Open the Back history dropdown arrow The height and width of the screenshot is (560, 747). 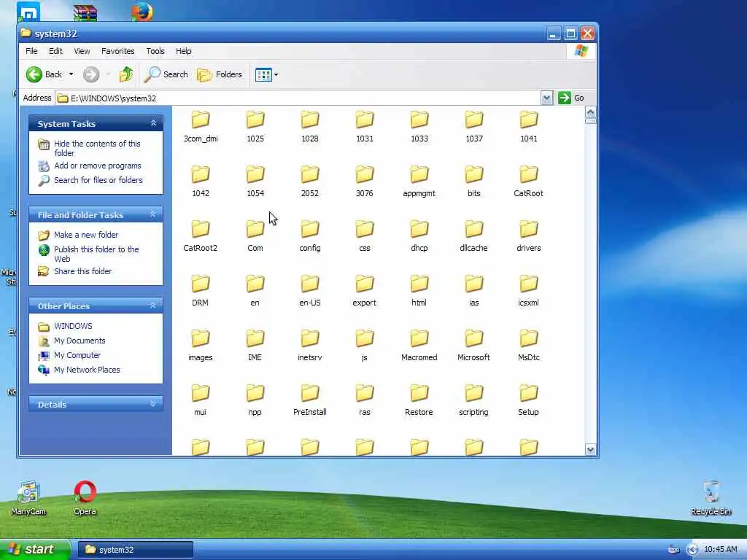click(71, 74)
